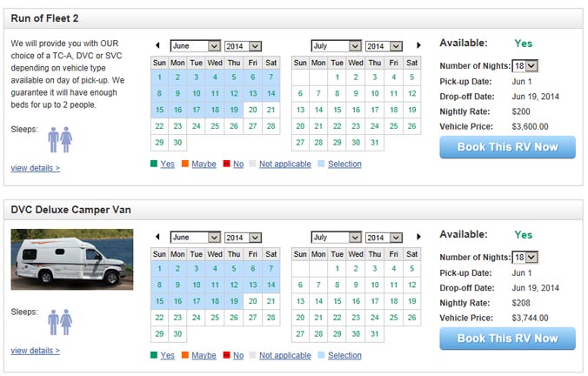The width and height of the screenshot is (588, 376).
Task: Click orange Maybe color swatch in Run of Fleet 2 legend
Action: [185, 164]
